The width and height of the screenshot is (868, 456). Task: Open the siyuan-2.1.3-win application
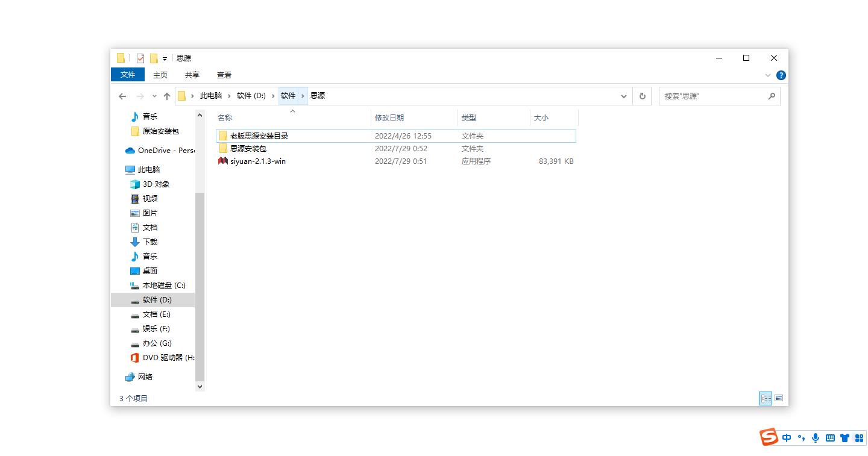coord(257,161)
